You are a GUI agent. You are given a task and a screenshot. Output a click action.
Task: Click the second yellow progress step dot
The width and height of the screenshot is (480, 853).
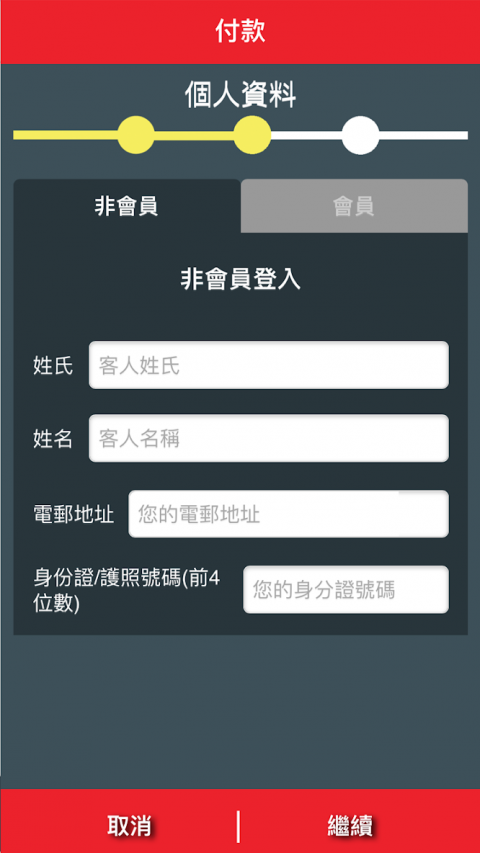253,135
